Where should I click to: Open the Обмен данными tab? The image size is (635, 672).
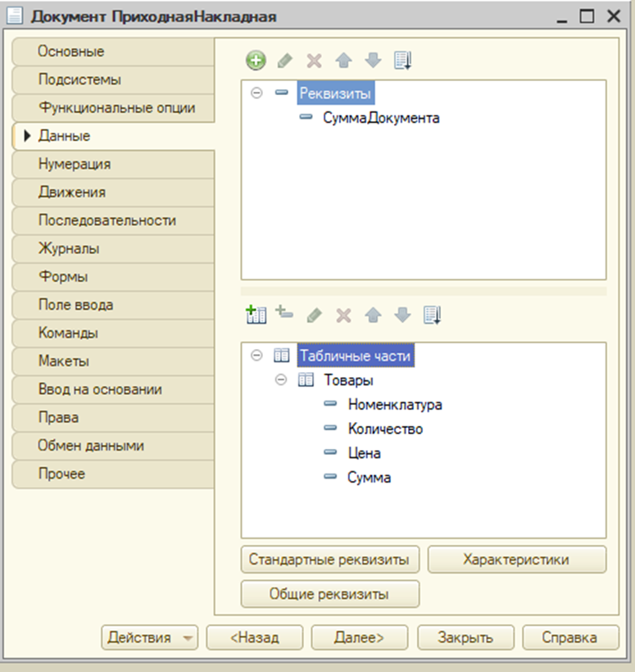114,446
